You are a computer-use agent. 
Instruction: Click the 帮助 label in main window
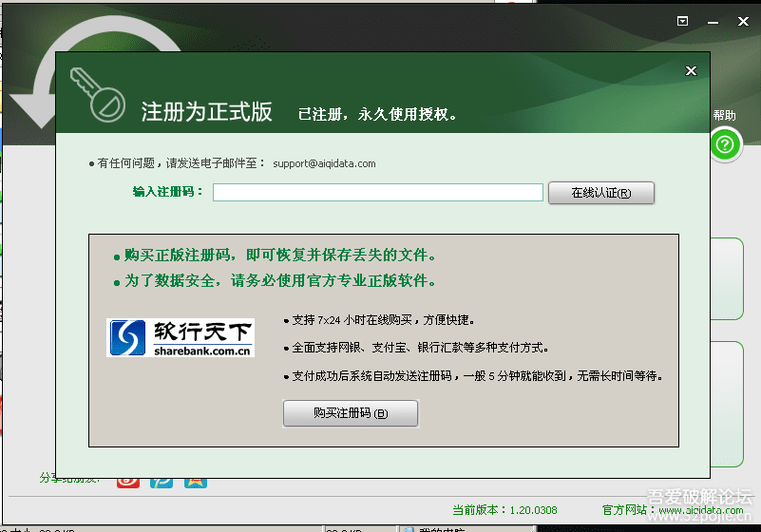pyautogui.click(x=724, y=116)
